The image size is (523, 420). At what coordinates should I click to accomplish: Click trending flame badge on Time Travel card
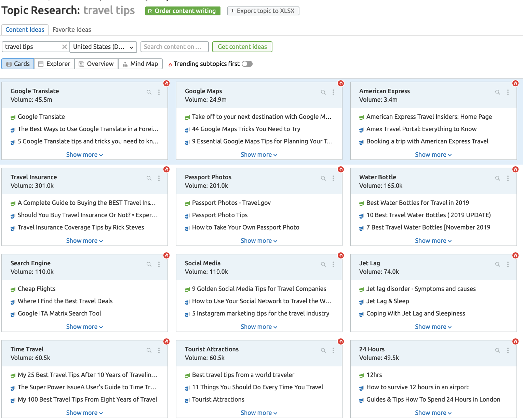[166, 341]
